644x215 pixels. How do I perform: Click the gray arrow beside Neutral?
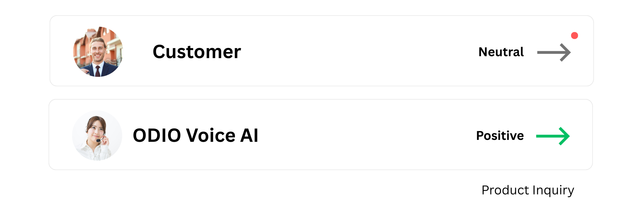click(554, 52)
